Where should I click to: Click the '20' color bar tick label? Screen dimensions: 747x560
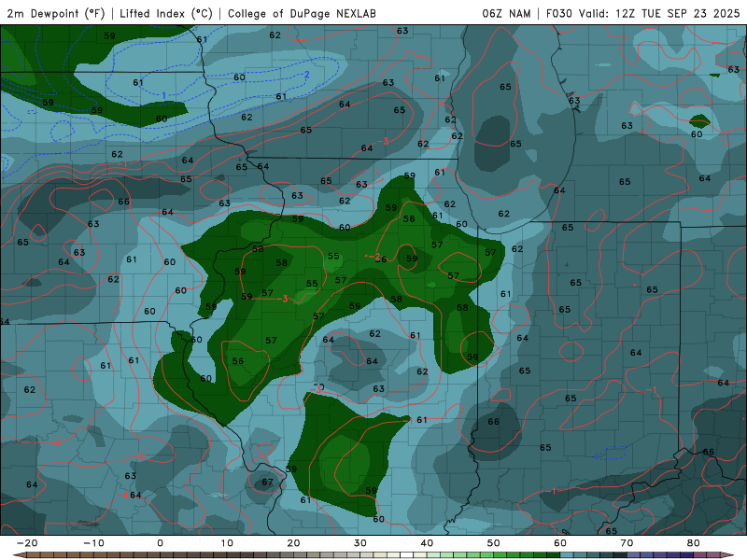click(293, 543)
